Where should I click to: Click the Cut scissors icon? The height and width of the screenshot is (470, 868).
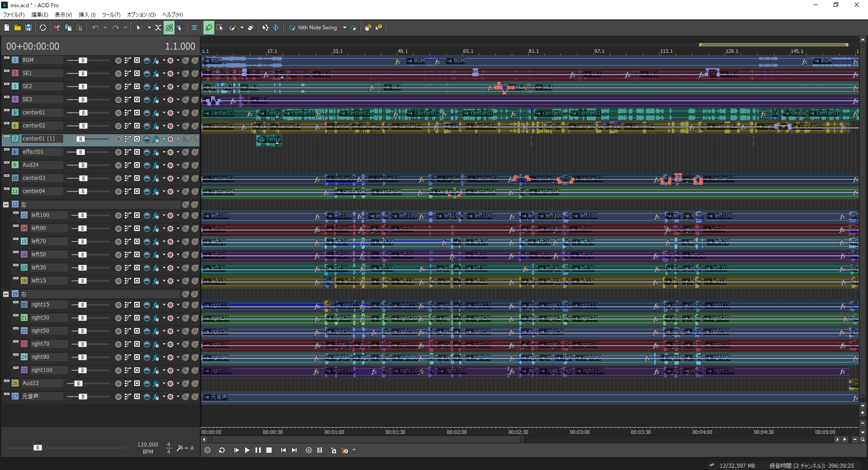pos(57,28)
